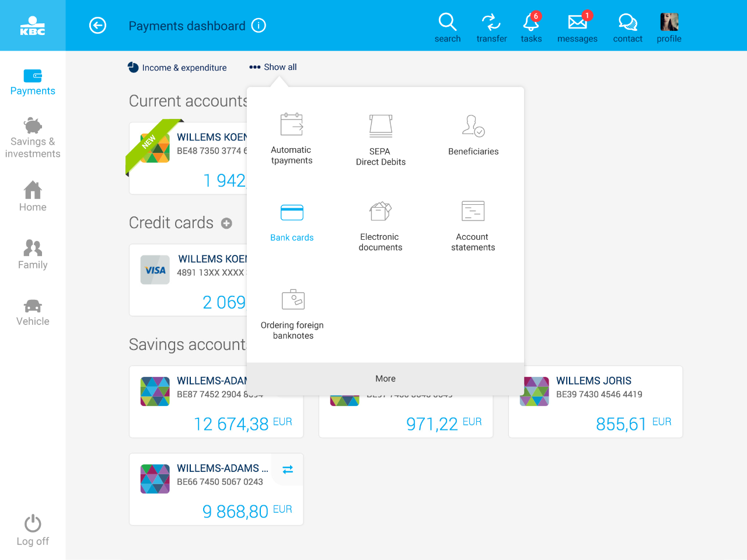This screenshot has height=560, width=747.
Task: Go to the Family section
Action: pyautogui.click(x=33, y=254)
